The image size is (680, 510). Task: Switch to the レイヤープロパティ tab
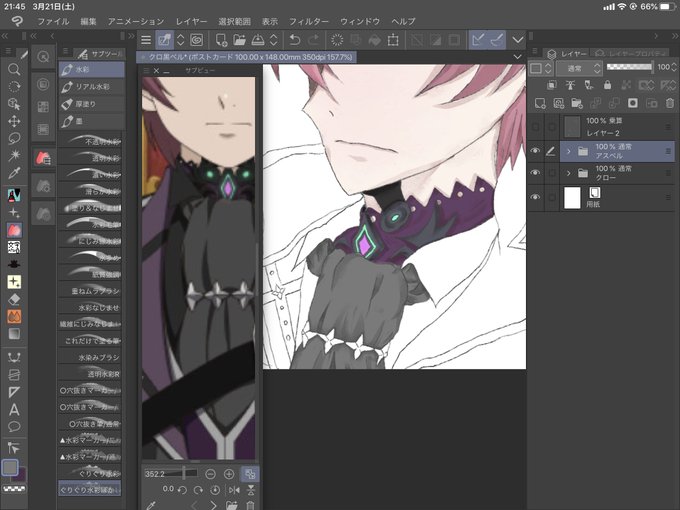631,53
